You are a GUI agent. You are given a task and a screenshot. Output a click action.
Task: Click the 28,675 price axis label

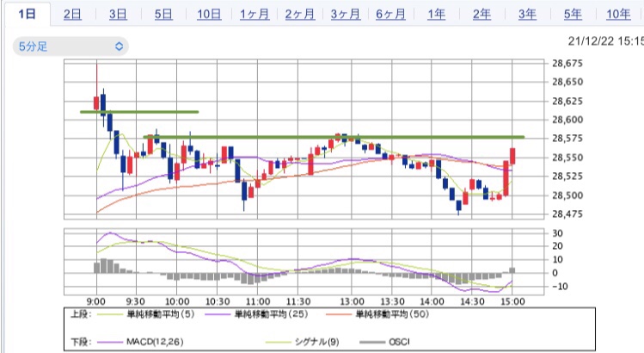pos(567,64)
